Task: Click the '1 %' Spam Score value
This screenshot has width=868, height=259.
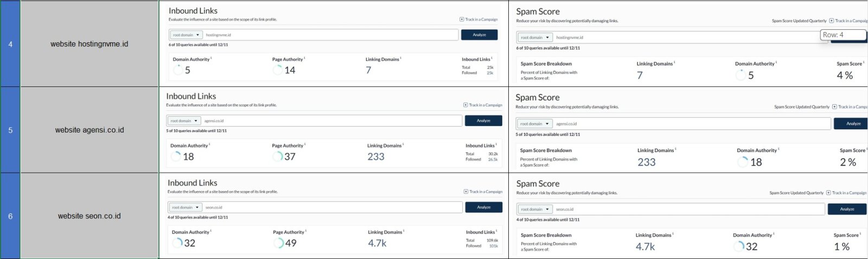Action: tap(842, 247)
